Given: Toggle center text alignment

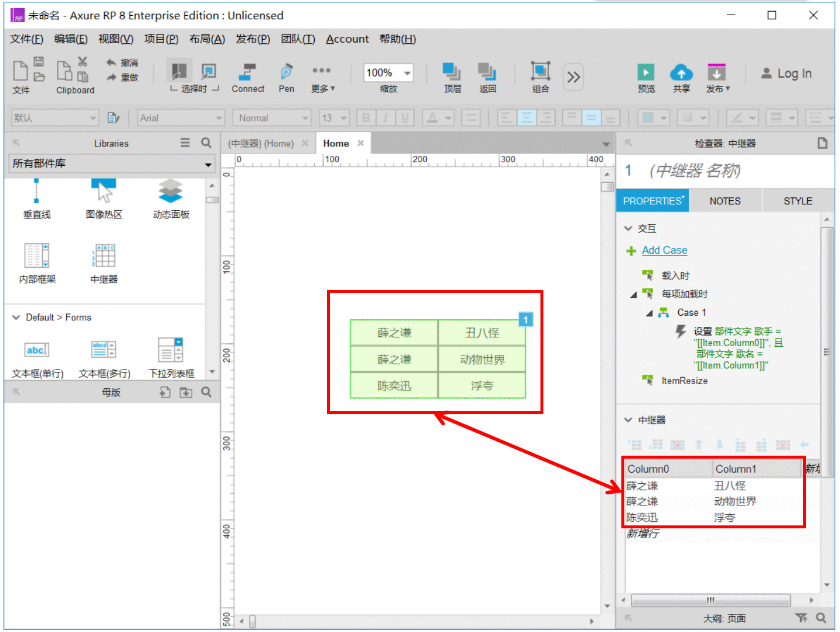Looking at the screenshot, I should tap(526, 118).
